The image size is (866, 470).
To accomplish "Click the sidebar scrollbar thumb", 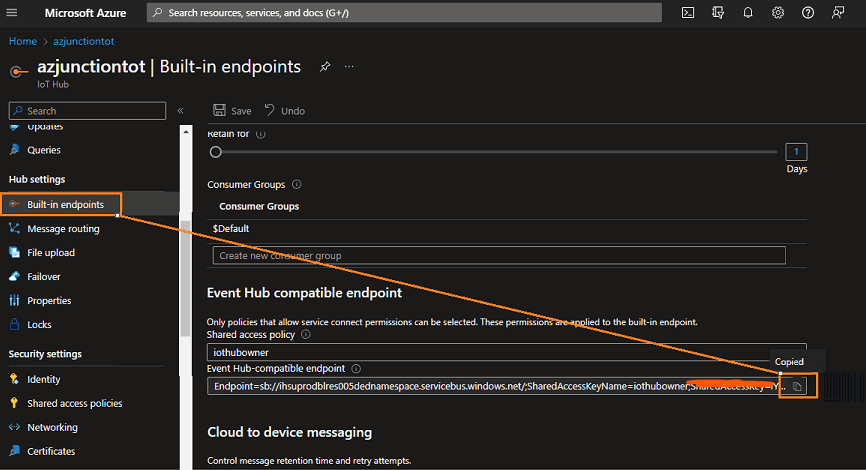I will coord(186,277).
